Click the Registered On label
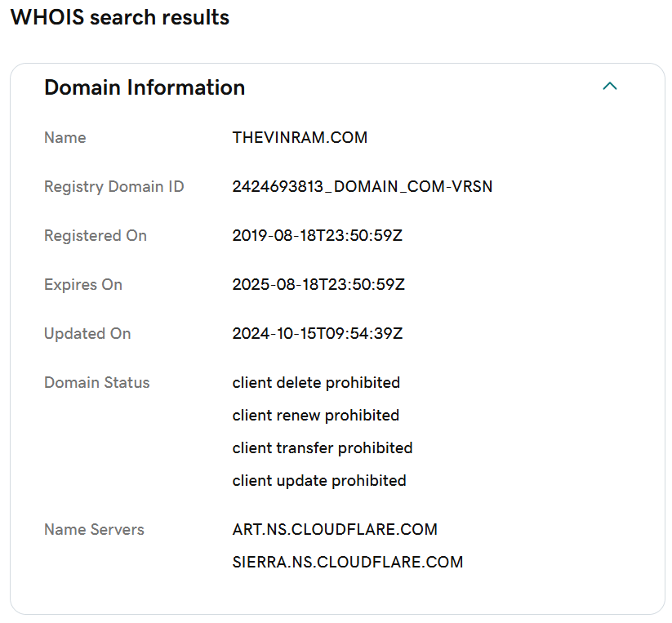 pos(96,235)
